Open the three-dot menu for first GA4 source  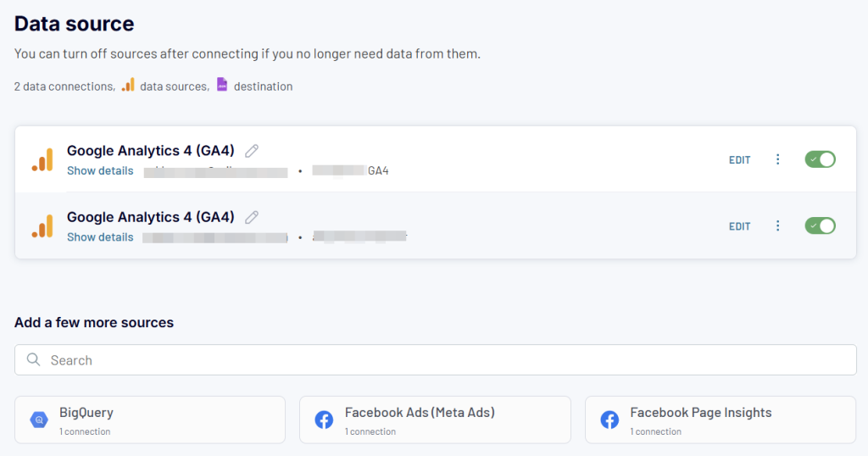pos(778,159)
